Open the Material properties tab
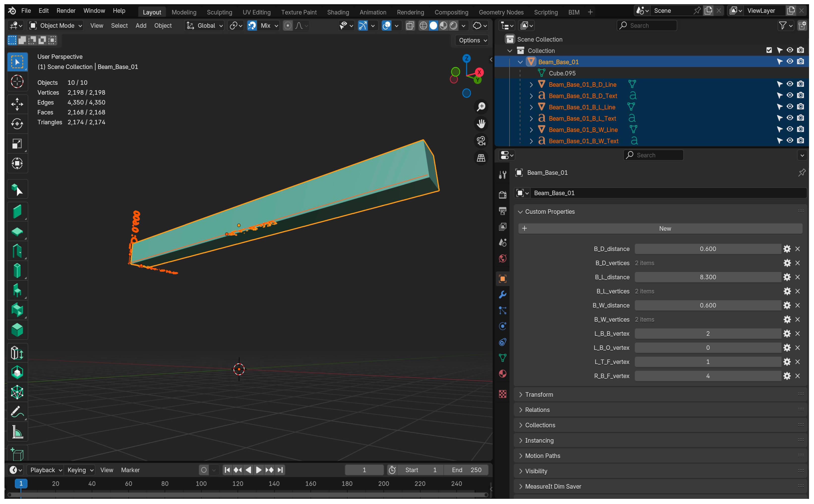The width and height of the screenshot is (814, 504). click(x=502, y=374)
